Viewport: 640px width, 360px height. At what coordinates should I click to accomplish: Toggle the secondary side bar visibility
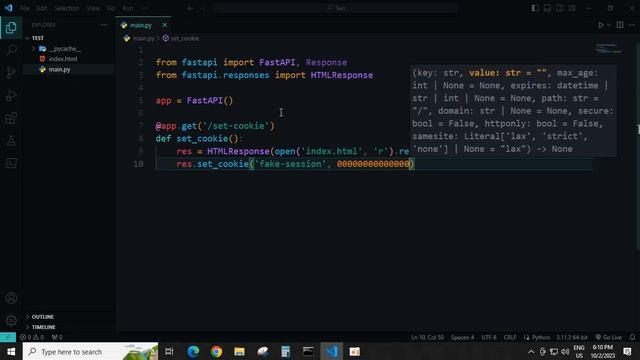click(x=560, y=8)
